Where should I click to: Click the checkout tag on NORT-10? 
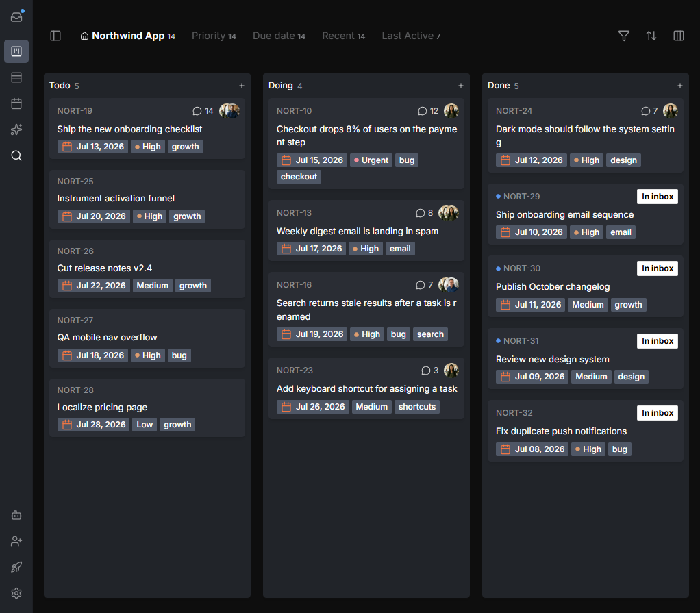(x=299, y=177)
